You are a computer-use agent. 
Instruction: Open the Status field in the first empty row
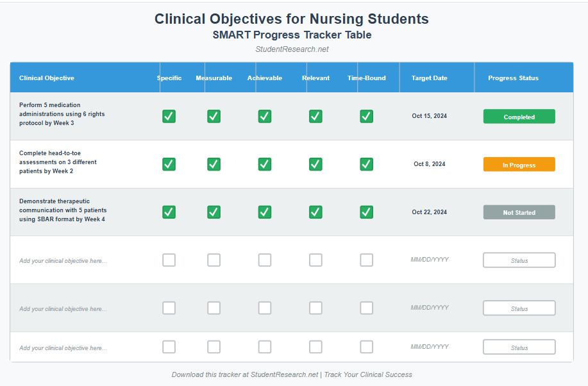pos(519,260)
